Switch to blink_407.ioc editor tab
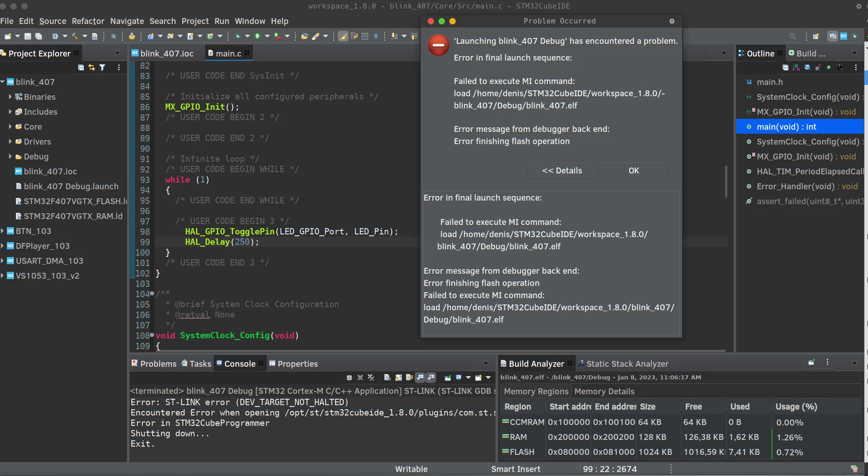 click(163, 53)
